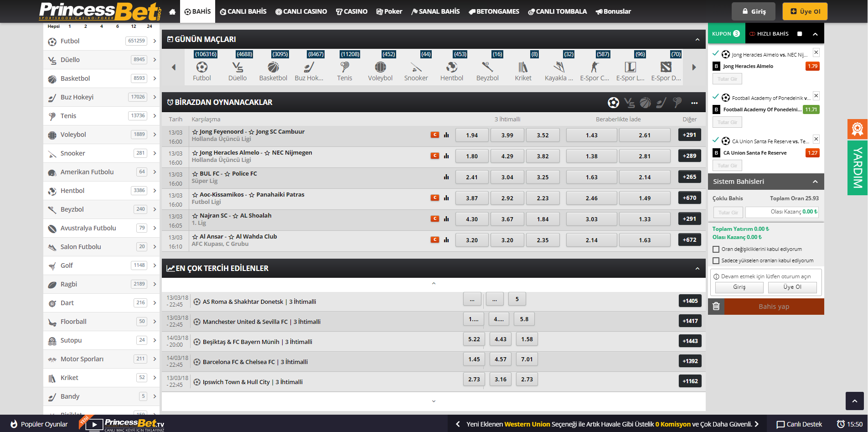Remove Football Academy of Ponedelnik bet
This screenshot has height=432, width=868.
pos(816,96)
